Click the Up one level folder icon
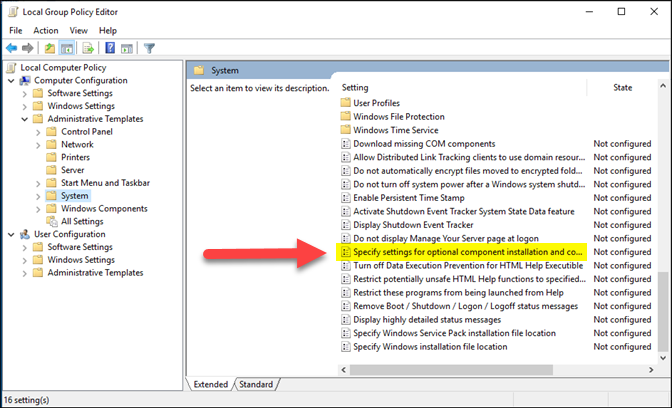672x408 pixels. point(50,47)
